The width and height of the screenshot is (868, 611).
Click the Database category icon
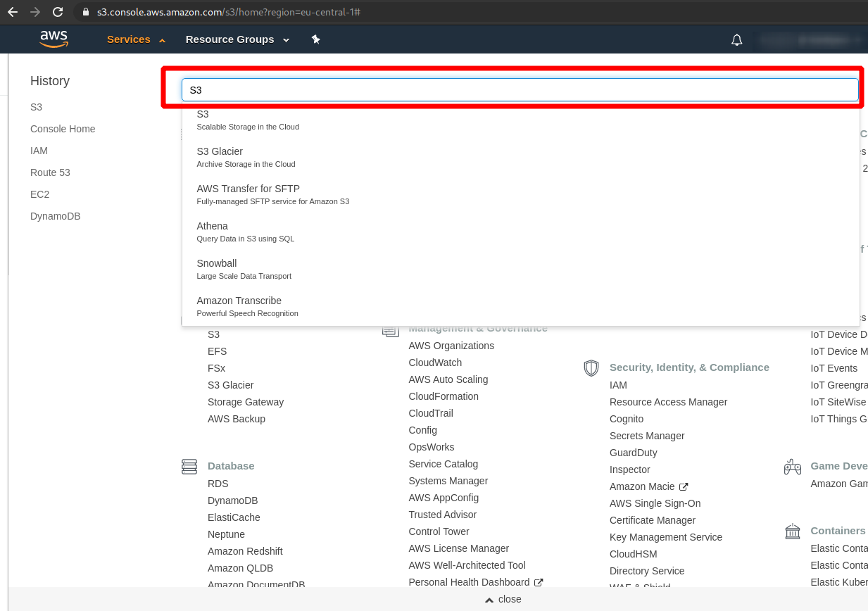[x=189, y=467]
